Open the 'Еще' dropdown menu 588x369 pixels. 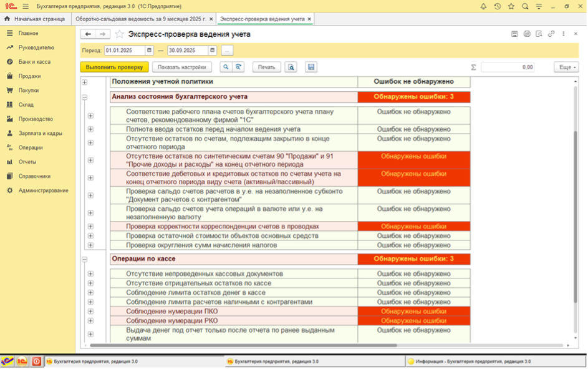[566, 67]
